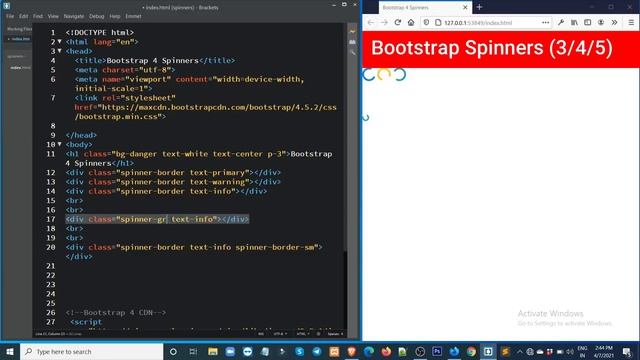Open Firefox home page button
The height and width of the screenshot is (360, 640).
click(411, 23)
